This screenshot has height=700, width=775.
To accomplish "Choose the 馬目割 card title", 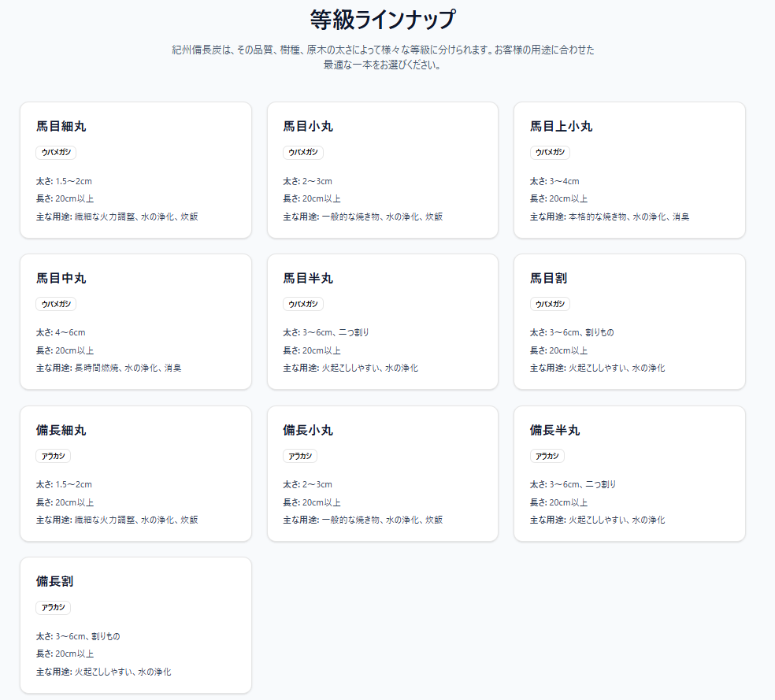I will pos(548,279).
